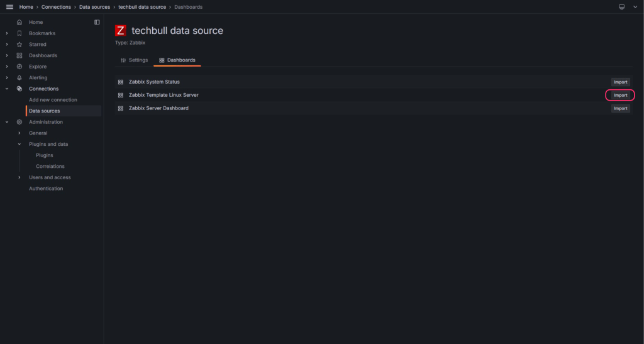Import the Zabbix System Status dashboard
Viewport: 644px width, 344px height.
pos(620,82)
